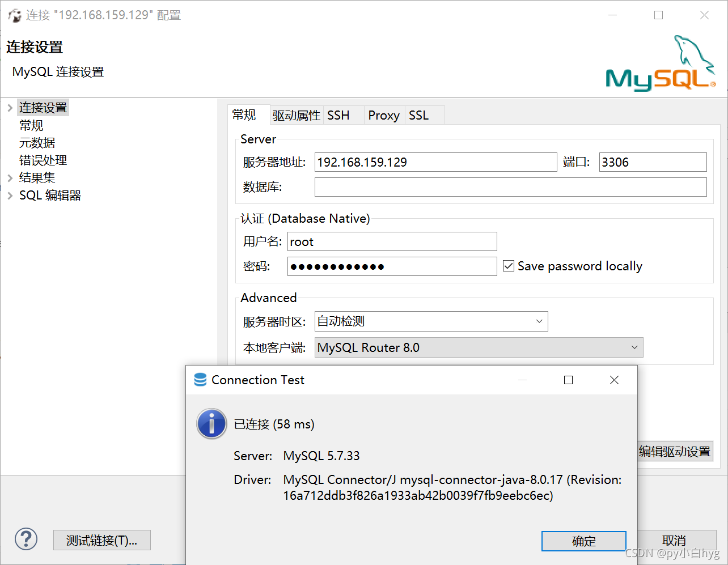This screenshot has width=728, height=565.
Task: Click the DBeaver icon in main title bar
Action: 15,15
